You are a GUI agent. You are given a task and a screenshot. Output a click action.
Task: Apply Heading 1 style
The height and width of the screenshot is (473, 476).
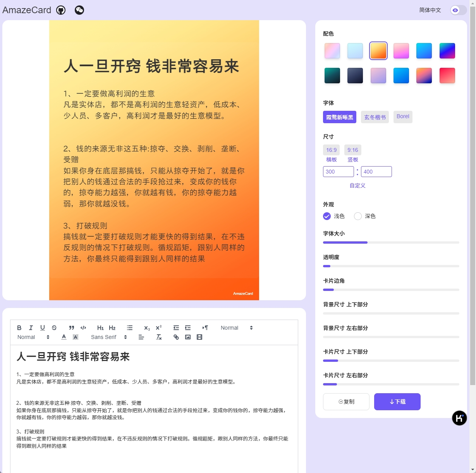point(101,328)
